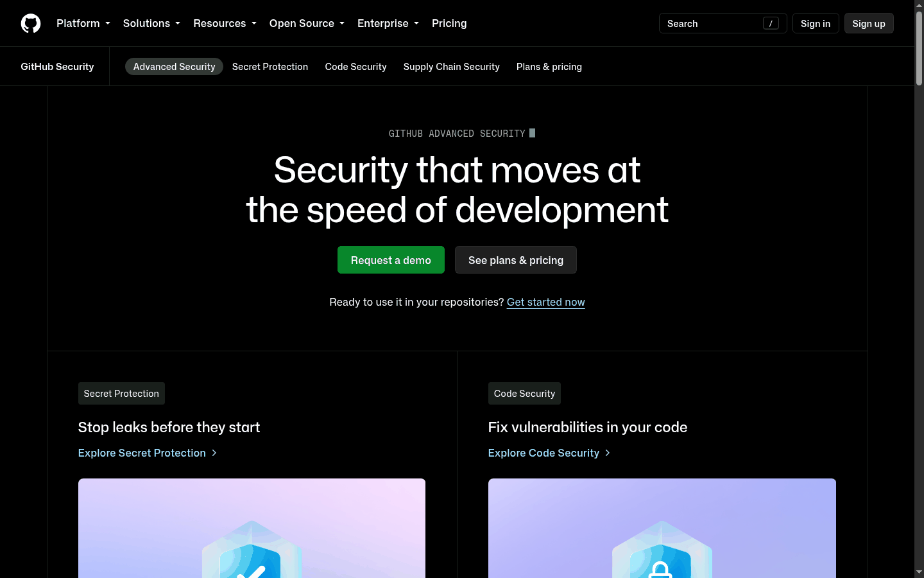Screen dimensions: 924x578
Task: Click the "Fix vulnerabilities in your code" heading
Action: (x=588, y=427)
